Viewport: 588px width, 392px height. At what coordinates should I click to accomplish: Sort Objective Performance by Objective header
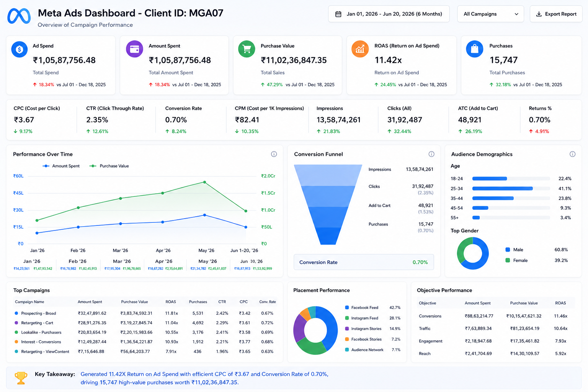428,303
